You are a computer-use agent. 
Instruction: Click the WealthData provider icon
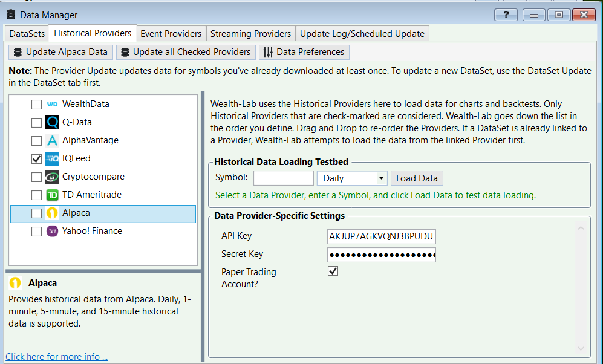coord(52,104)
